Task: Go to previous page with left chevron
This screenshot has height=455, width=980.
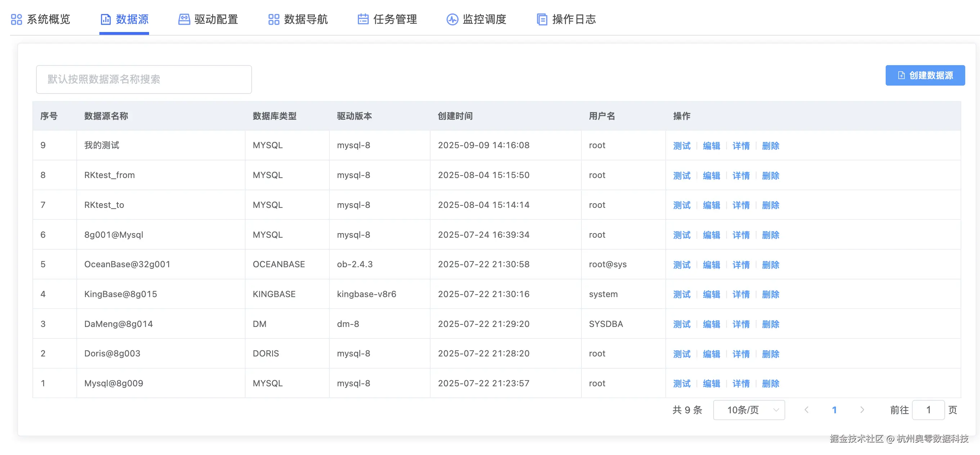Action: tap(806, 410)
